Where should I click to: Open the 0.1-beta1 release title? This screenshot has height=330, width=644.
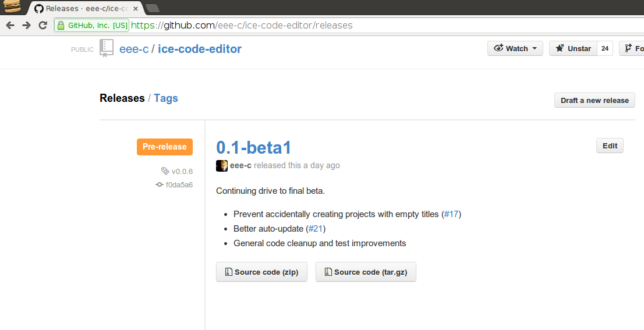(x=254, y=148)
